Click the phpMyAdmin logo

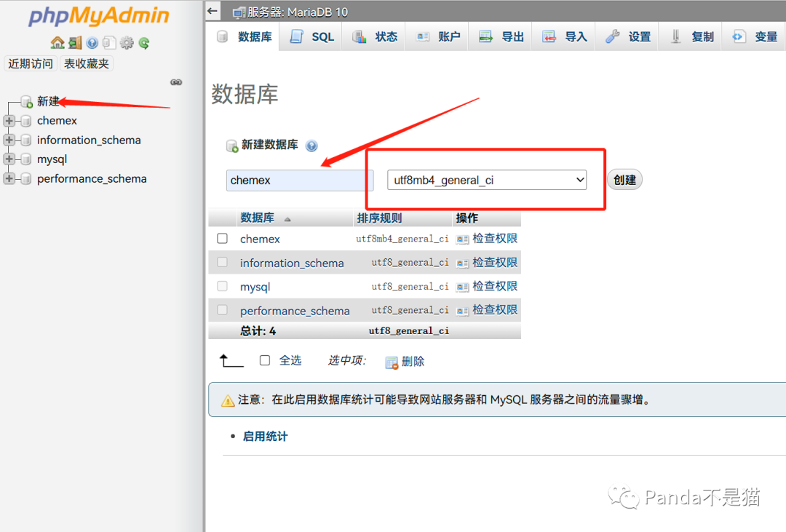tap(99, 15)
